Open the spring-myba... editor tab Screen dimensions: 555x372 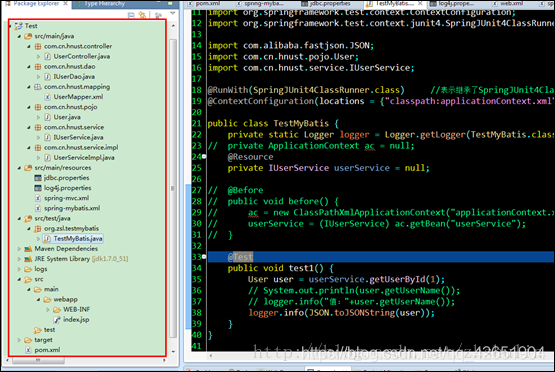(x=264, y=4)
